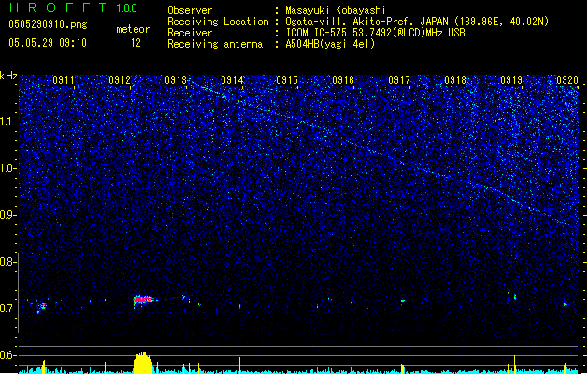Select observer name Masayuki Kobayashi
The image size is (588, 374).
(x=336, y=10)
